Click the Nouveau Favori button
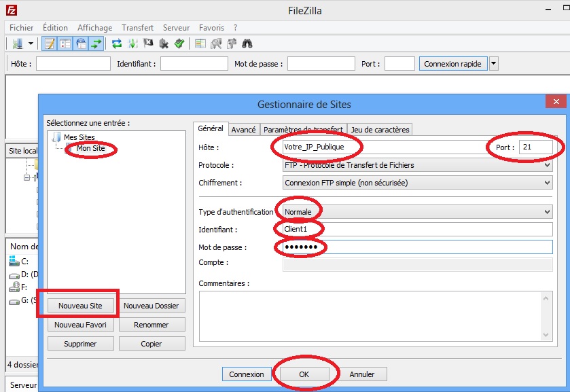The width and height of the screenshot is (570, 392). 80,325
